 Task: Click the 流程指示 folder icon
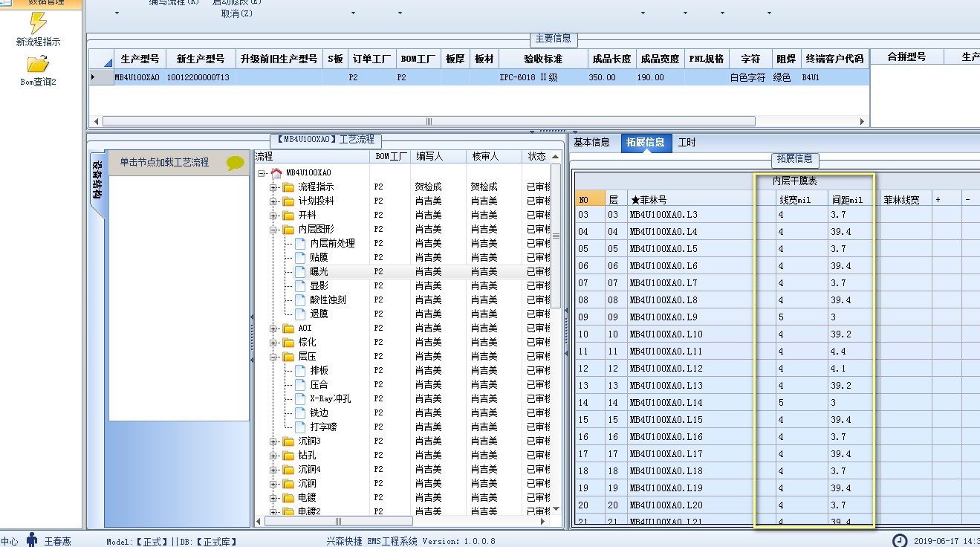pos(288,187)
